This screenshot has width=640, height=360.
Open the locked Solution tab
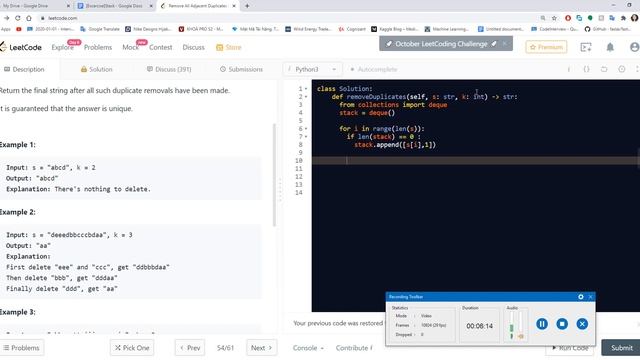96,69
